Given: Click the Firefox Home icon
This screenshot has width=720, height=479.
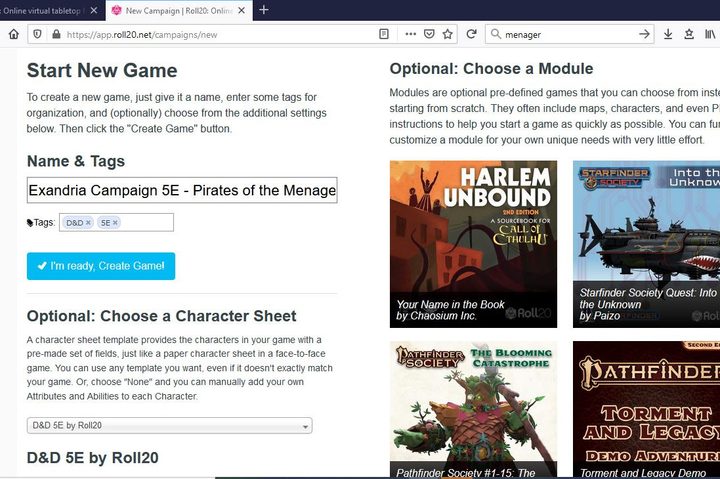Looking at the screenshot, I should 14,34.
